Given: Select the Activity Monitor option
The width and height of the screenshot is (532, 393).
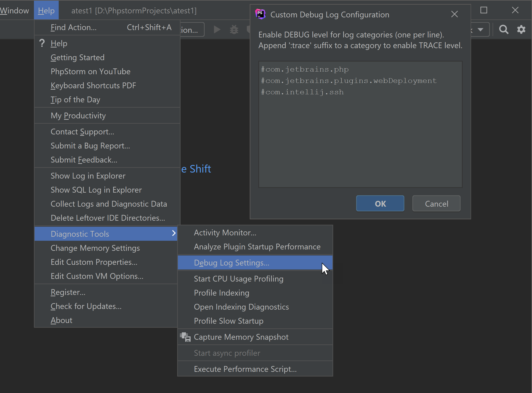Looking at the screenshot, I should click(225, 233).
